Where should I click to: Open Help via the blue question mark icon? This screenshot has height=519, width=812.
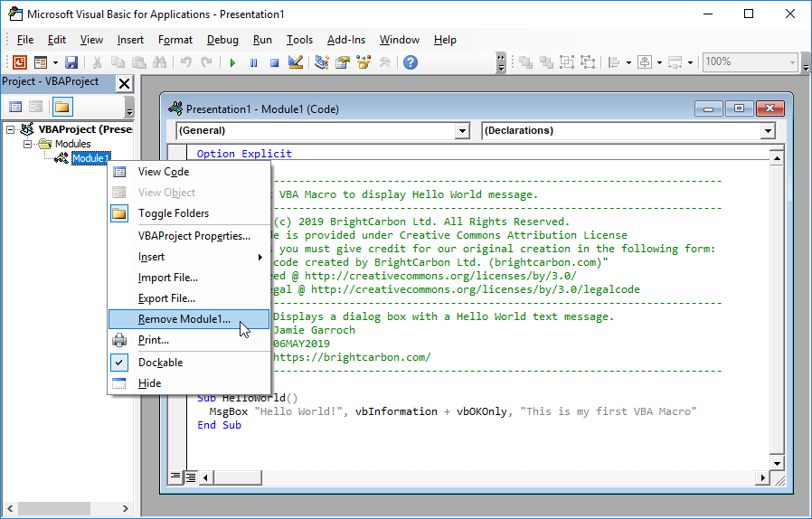[x=411, y=62]
